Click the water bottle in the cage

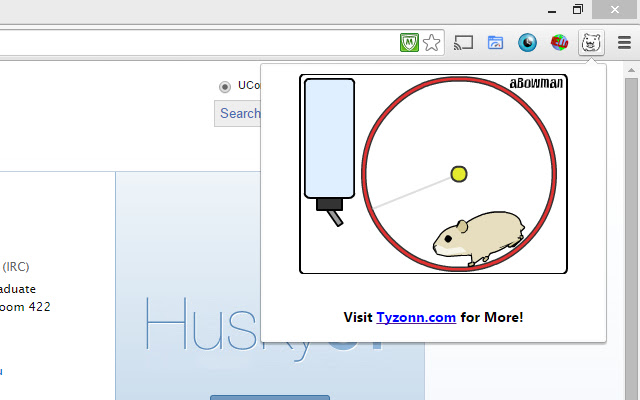(x=330, y=152)
